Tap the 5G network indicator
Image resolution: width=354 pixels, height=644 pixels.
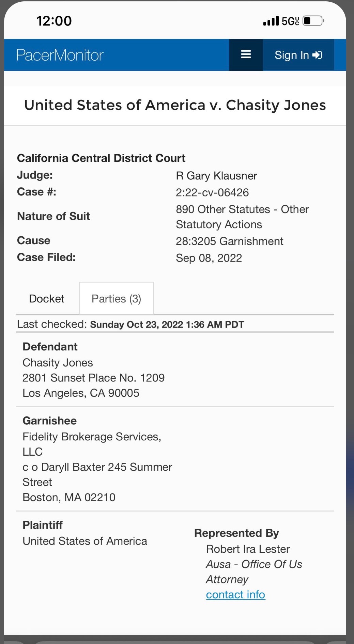coord(290,21)
